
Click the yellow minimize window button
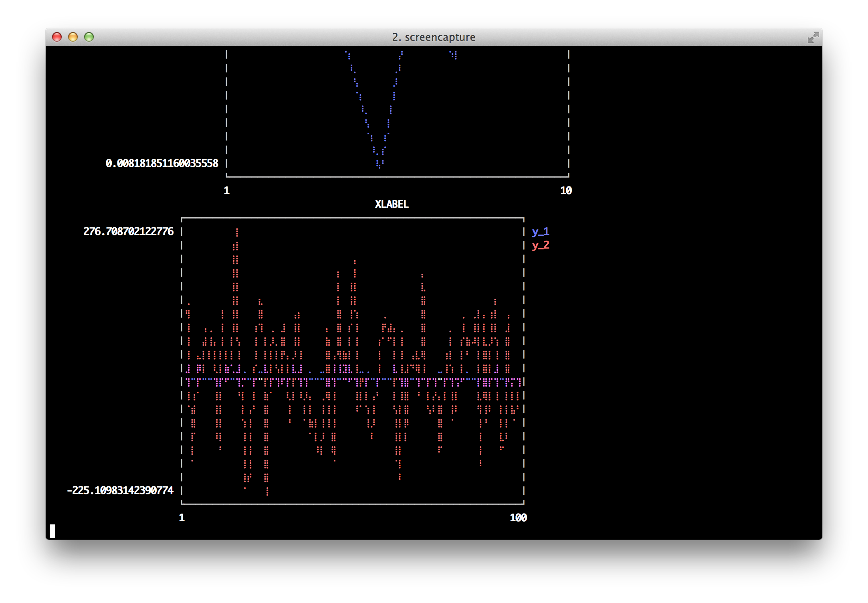point(73,37)
